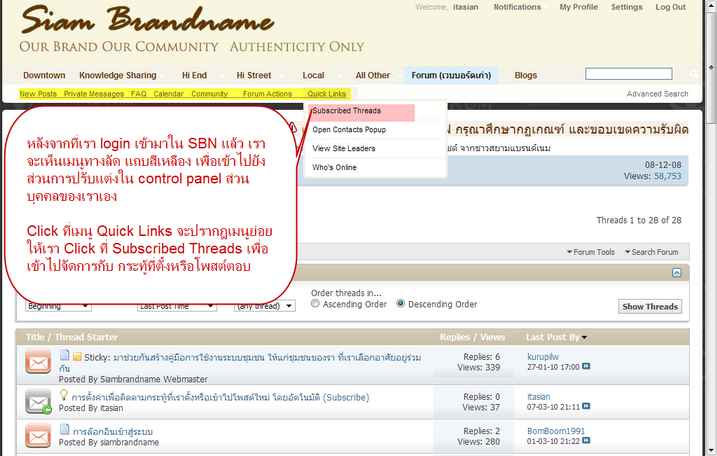Image resolution: width=717 pixels, height=456 pixels.
Task: Open the Hi End navigation tab
Action: click(x=194, y=75)
